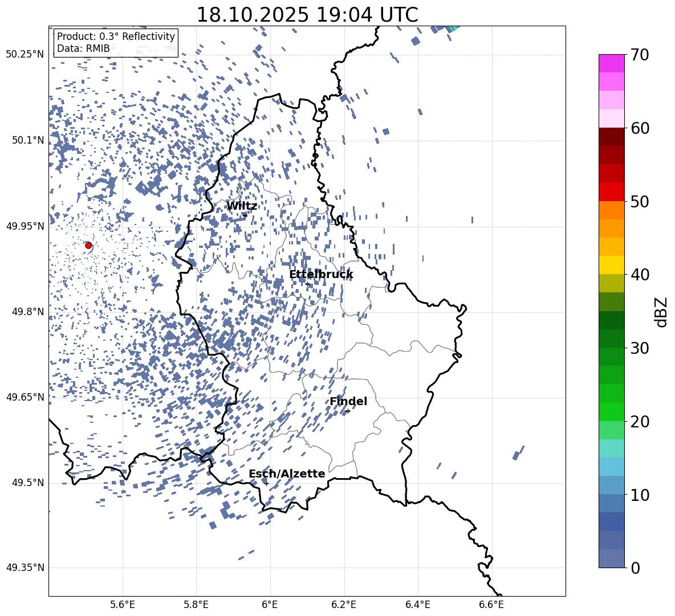
Task: Click the colorbar tick label 40
Action: coord(640,275)
